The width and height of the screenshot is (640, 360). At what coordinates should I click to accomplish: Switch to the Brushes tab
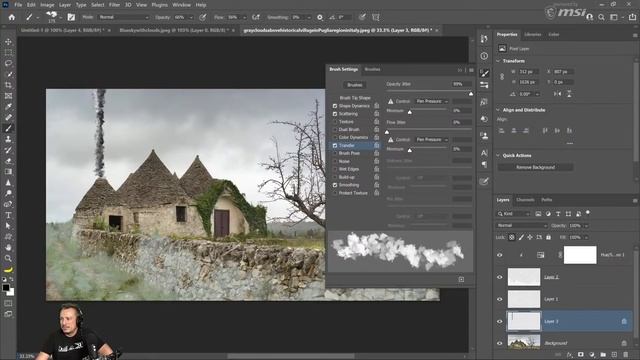click(x=372, y=69)
